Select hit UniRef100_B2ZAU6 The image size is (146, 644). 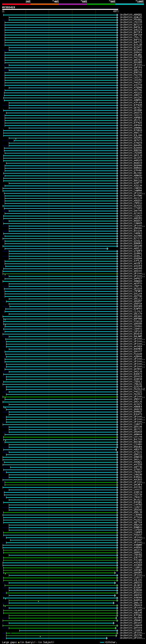[x=131, y=50]
